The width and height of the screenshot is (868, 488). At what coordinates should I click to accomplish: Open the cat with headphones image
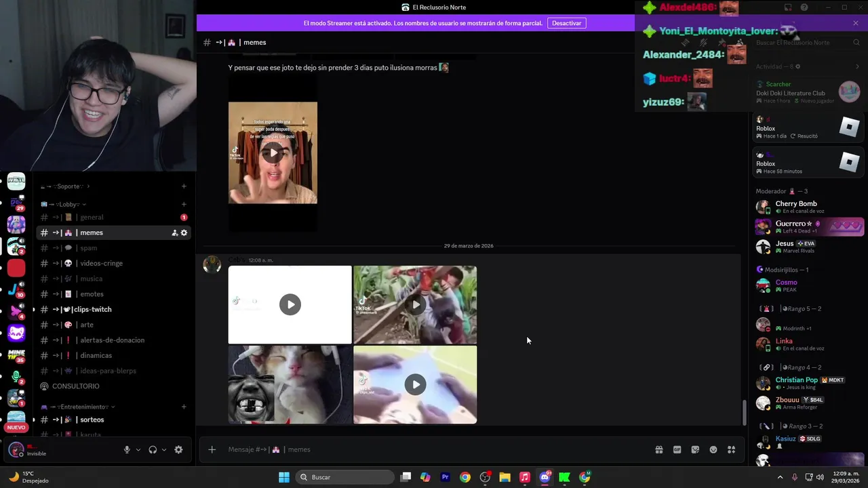tap(290, 384)
